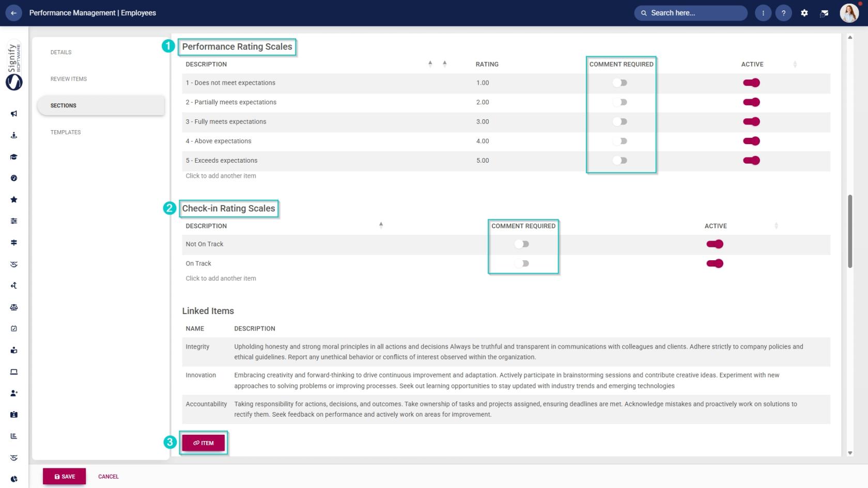Disable Active for Does not meet expectations

click(752, 83)
